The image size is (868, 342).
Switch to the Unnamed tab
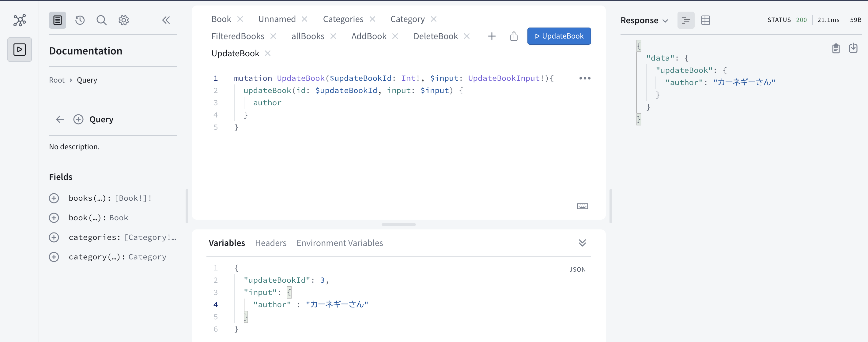[277, 19]
